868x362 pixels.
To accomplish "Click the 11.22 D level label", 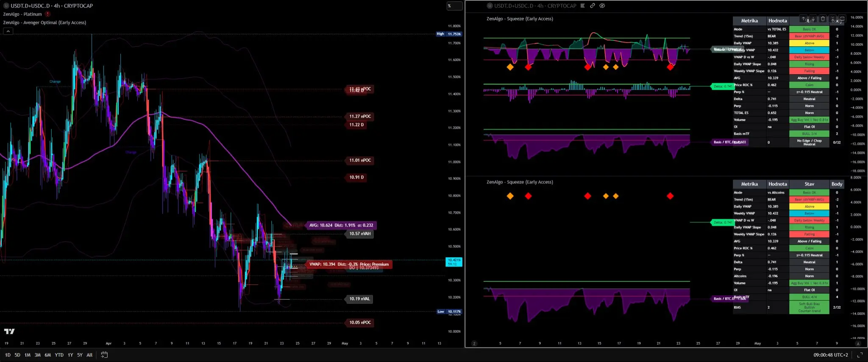I will coord(356,125).
